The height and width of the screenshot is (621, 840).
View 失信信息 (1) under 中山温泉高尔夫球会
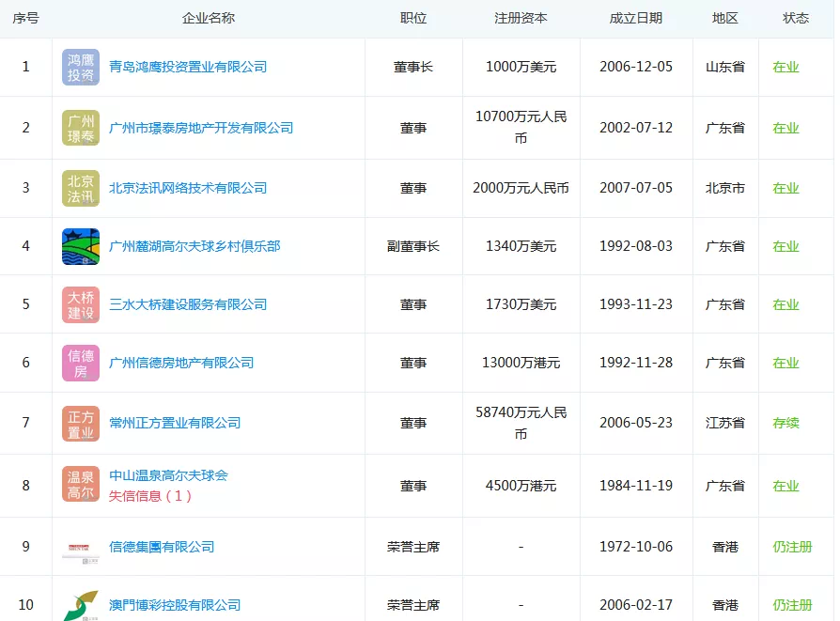pyautogui.click(x=150, y=496)
